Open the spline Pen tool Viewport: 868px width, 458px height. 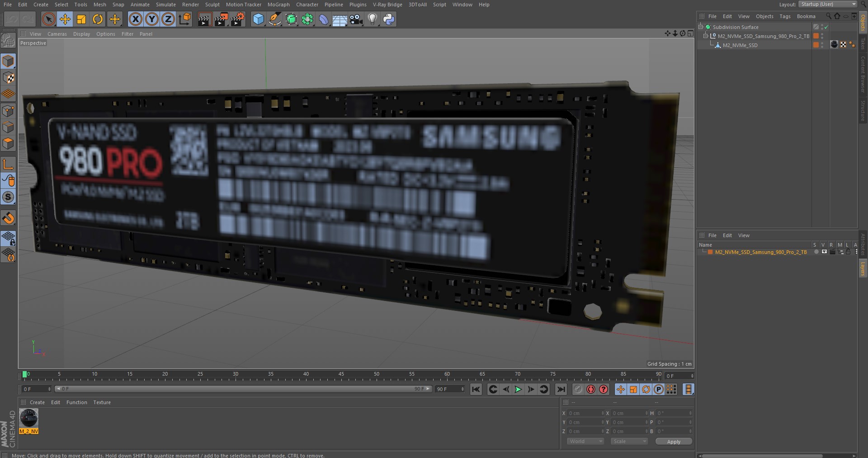click(x=274, y=19)
